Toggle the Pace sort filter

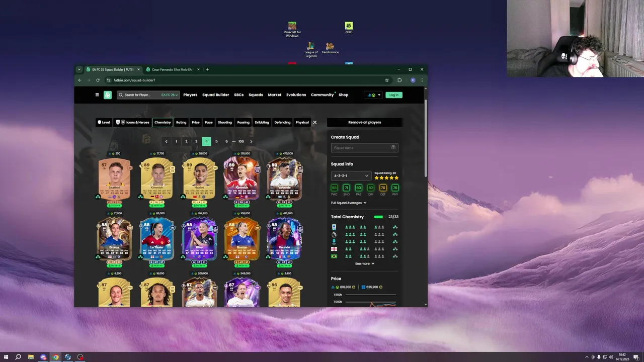(209, 122)
